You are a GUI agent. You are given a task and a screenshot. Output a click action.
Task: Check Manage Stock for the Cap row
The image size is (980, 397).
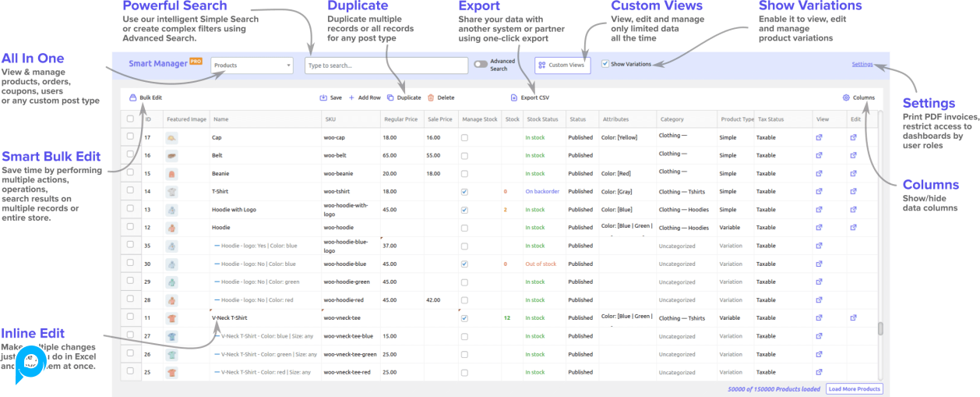point(464,137)
